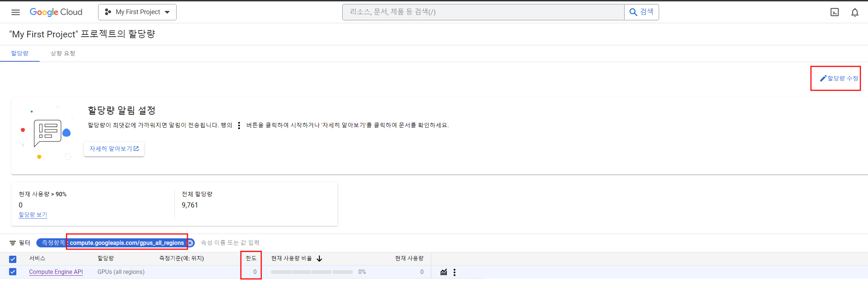Click the 현재 사용량 비율 sort arrow
Viewport: 868px width, 288px height.
tap(319, 259)
